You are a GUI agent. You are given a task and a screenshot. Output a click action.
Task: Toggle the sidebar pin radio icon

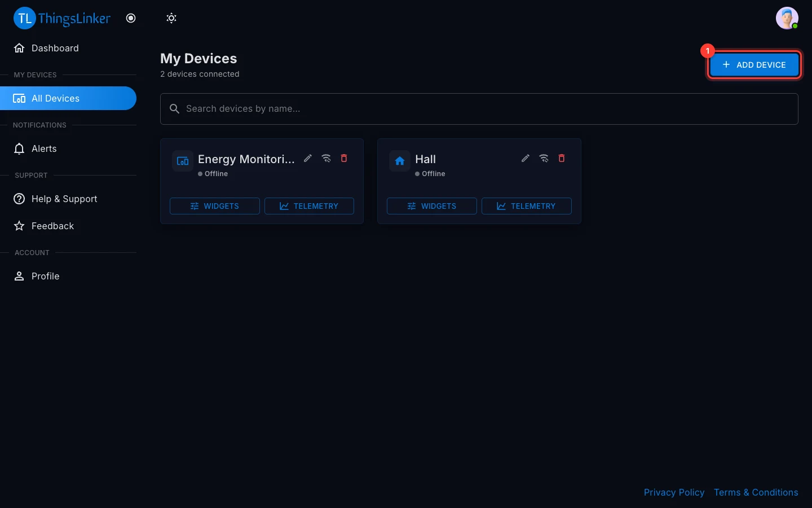click(131, 18)
